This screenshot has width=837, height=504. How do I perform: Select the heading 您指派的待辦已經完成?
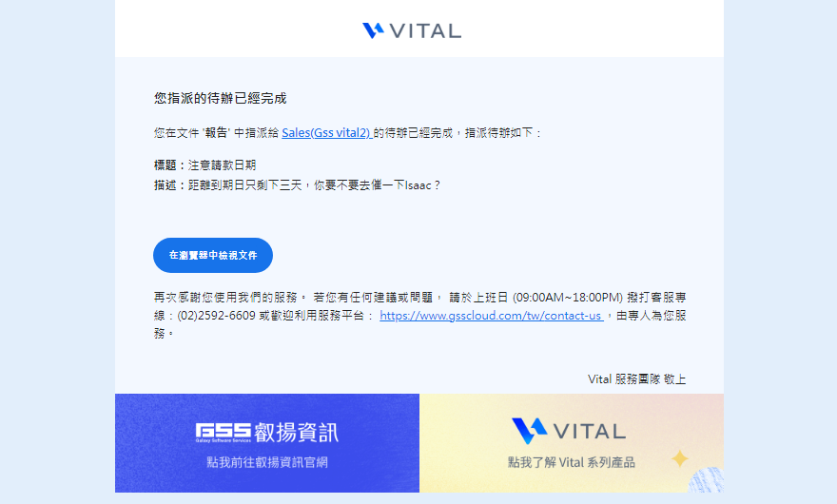[221, 98]
